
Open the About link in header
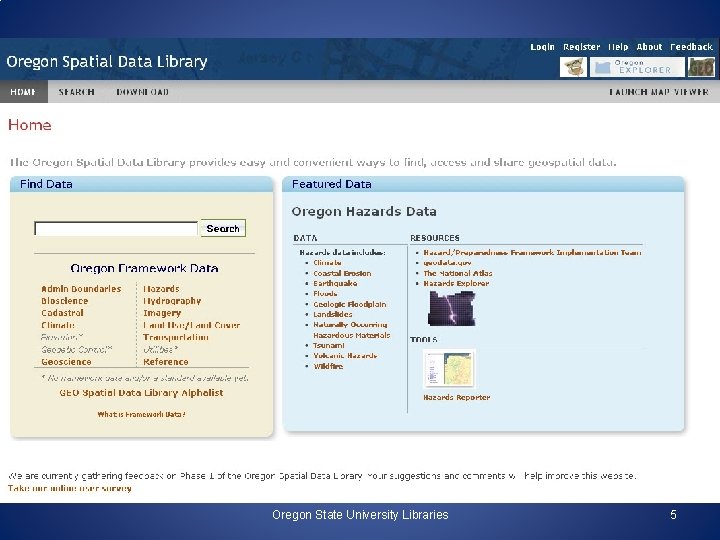click(x=649, y=47)
